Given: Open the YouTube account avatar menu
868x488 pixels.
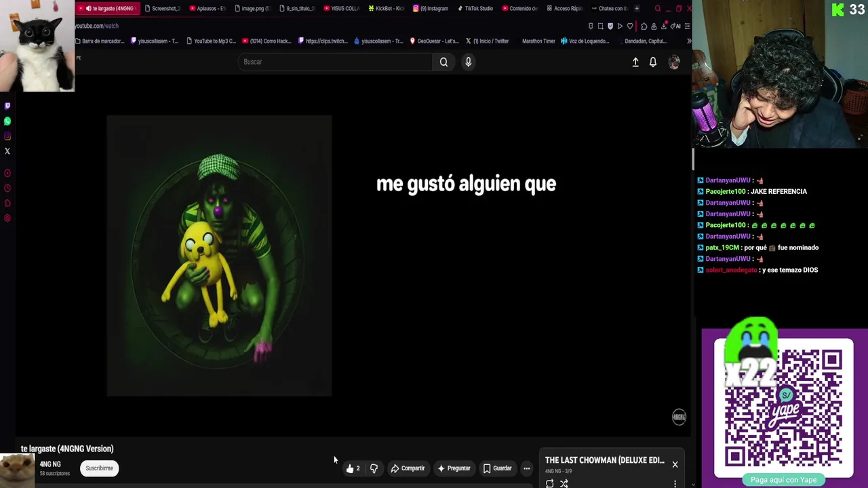Looking at the screenshot, I should pyautogui.click(x=674, y=62).
